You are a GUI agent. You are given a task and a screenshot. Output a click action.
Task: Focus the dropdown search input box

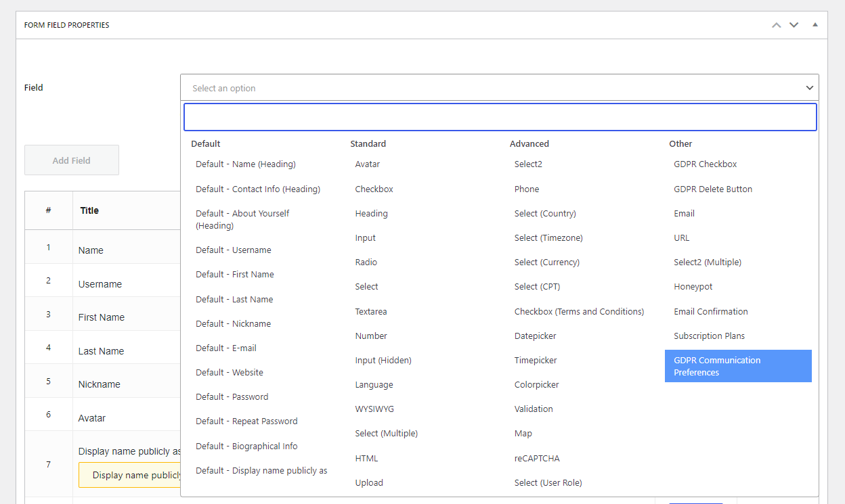pyautogui.click(x=500, y=117)
